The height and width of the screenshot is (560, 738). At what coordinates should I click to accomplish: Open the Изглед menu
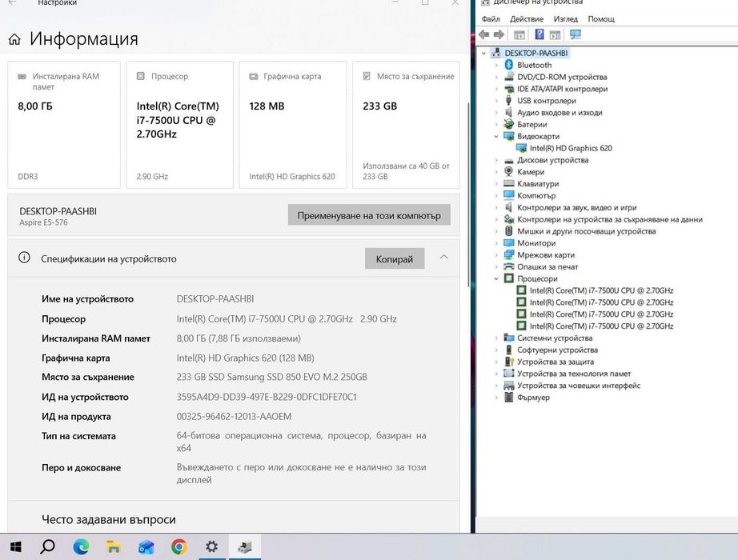click(565, 19)
